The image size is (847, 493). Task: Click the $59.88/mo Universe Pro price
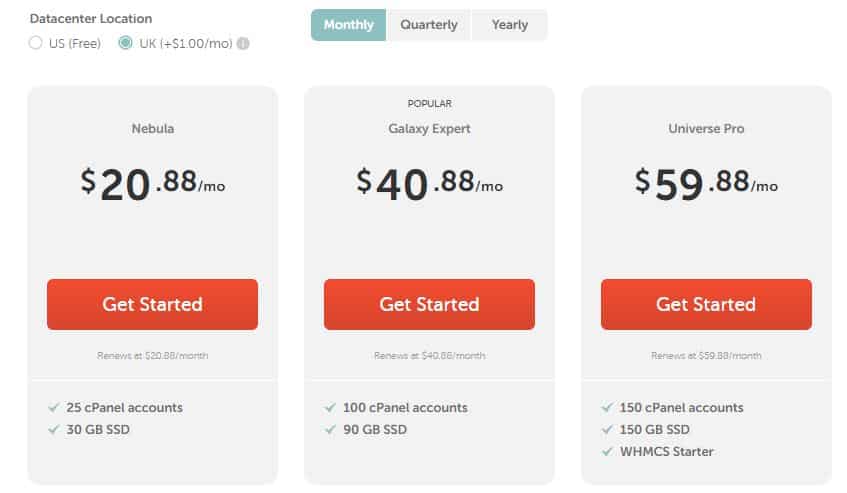coord(706,183)
